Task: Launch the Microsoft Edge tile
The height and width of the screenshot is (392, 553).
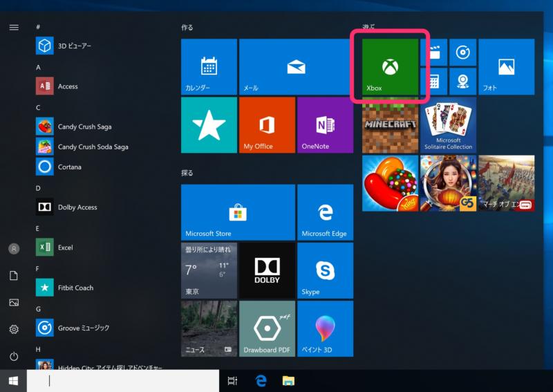Action: click(325, 212)
